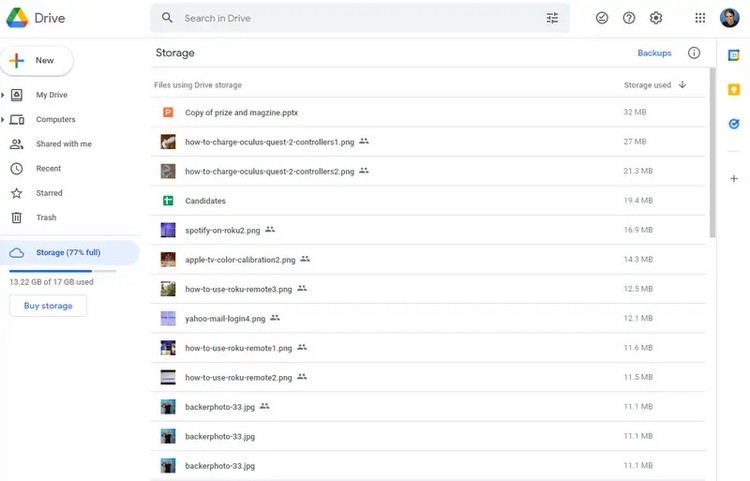
Task: Select apple-tv-color-calibration2.png file name
Action: 240,260
